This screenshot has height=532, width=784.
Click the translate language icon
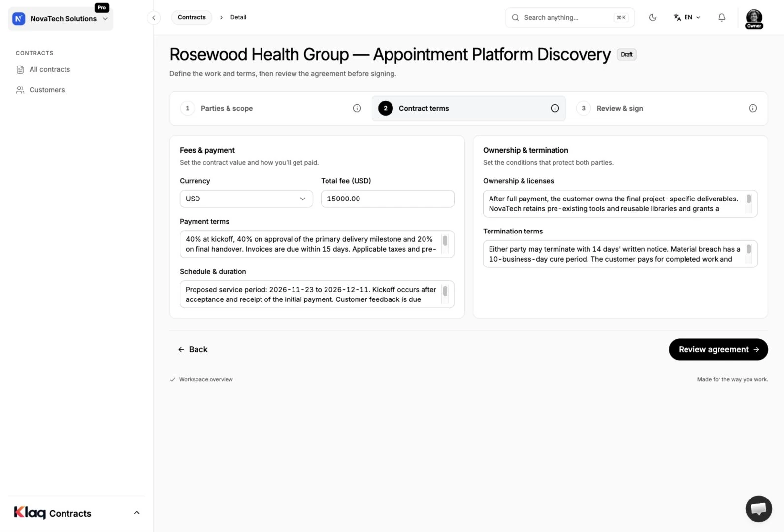677,18
